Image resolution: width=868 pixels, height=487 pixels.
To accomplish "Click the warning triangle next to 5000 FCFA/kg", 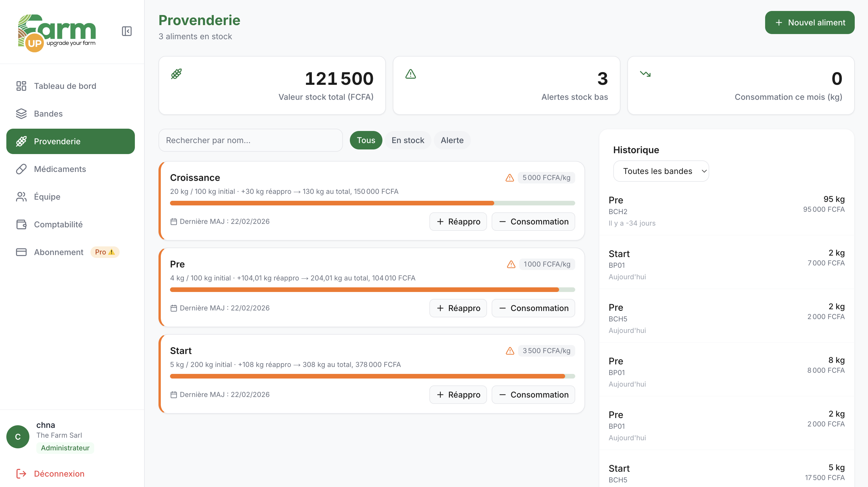I will coord(509,177).
